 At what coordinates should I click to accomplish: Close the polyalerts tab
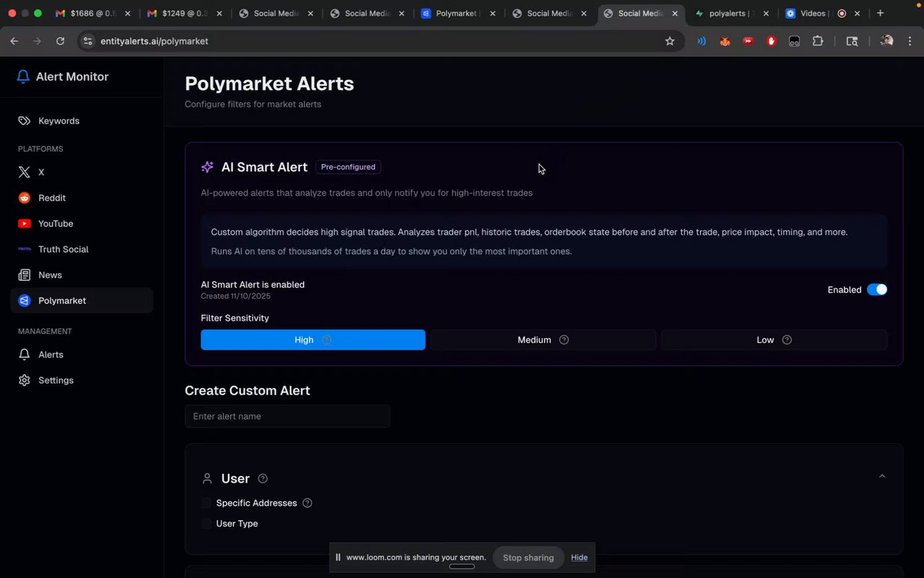[766, 13]
